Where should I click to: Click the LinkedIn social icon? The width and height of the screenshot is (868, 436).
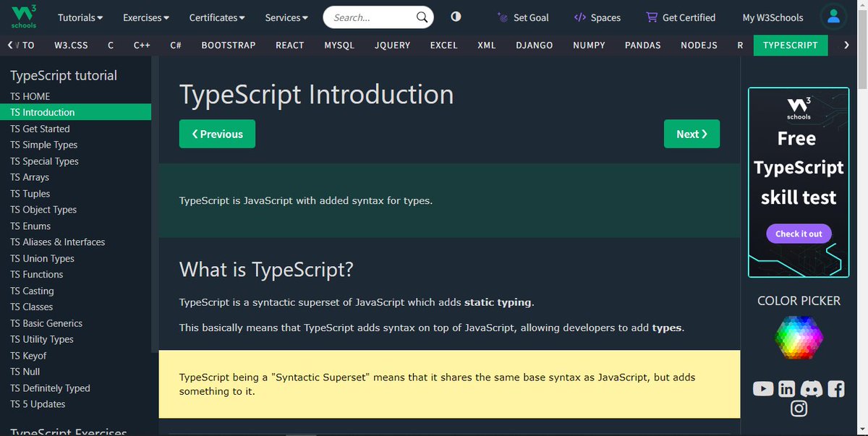[786, 389]
